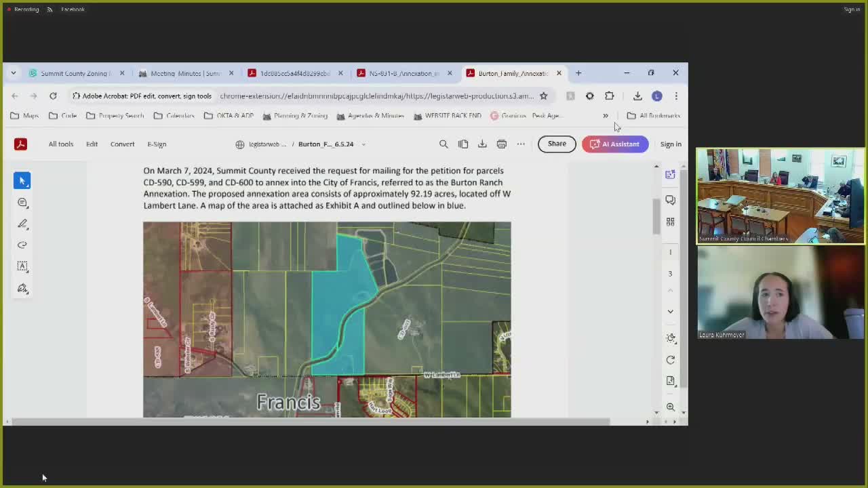868x488 pixels.
Task: Click the print icon in Acrobat toolbar
Action: pyautogui.click(x=501, y=144)
